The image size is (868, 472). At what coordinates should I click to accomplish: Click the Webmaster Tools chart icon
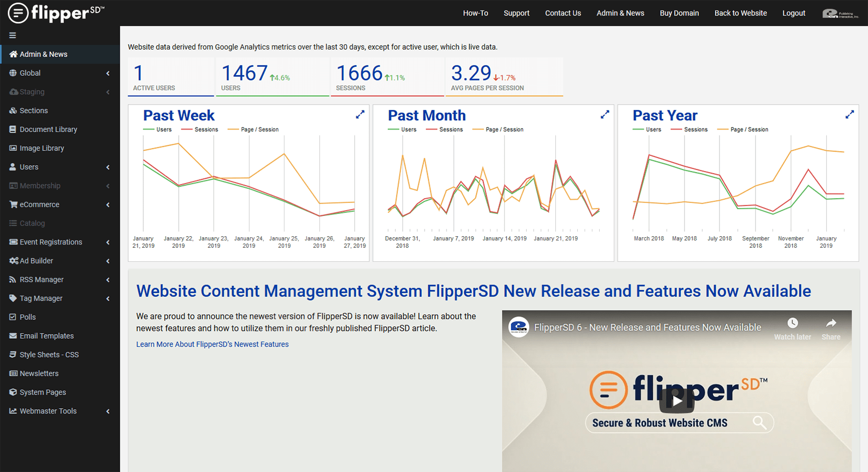pyautogui.click(x=13, y=411)
